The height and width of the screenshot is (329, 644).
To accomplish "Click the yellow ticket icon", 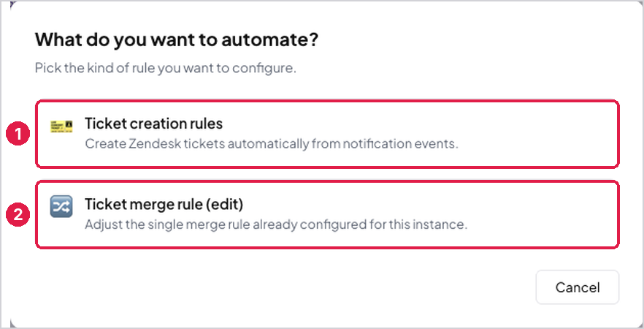I will pyautogui.click(x=61, y=126).
